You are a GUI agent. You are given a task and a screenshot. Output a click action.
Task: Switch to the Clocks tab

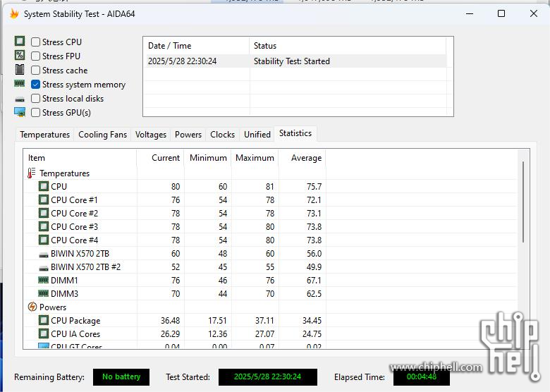[x=222, y=135]
